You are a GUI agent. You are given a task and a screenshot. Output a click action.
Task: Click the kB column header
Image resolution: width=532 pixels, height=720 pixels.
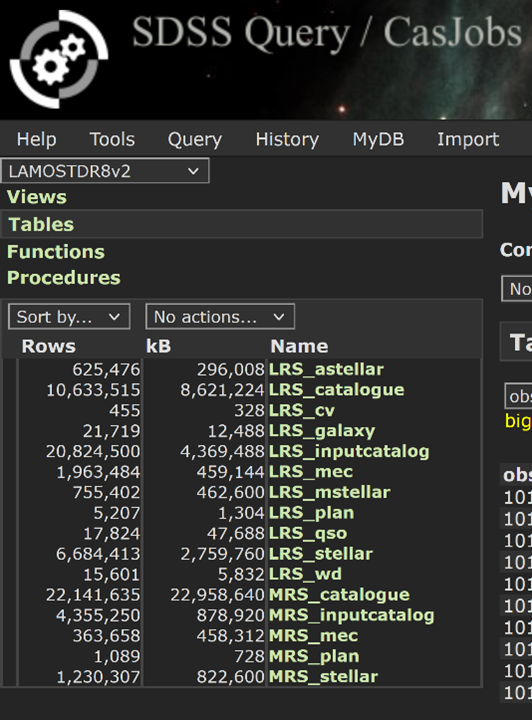point(158,346)
